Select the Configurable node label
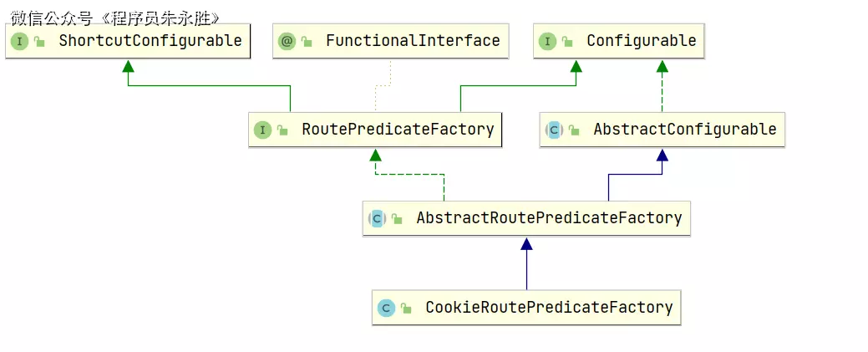The width and height of the screenshot is (868, 352). pos(641,41)
